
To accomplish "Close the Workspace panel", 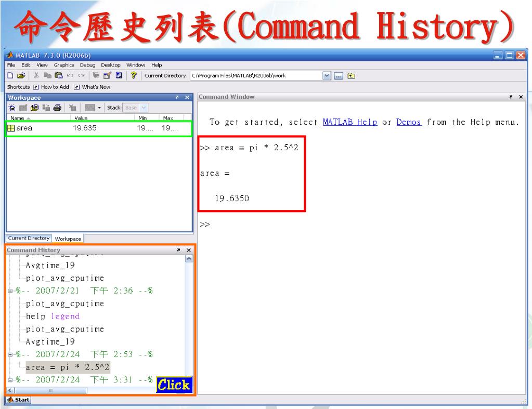I will [187, 98].
